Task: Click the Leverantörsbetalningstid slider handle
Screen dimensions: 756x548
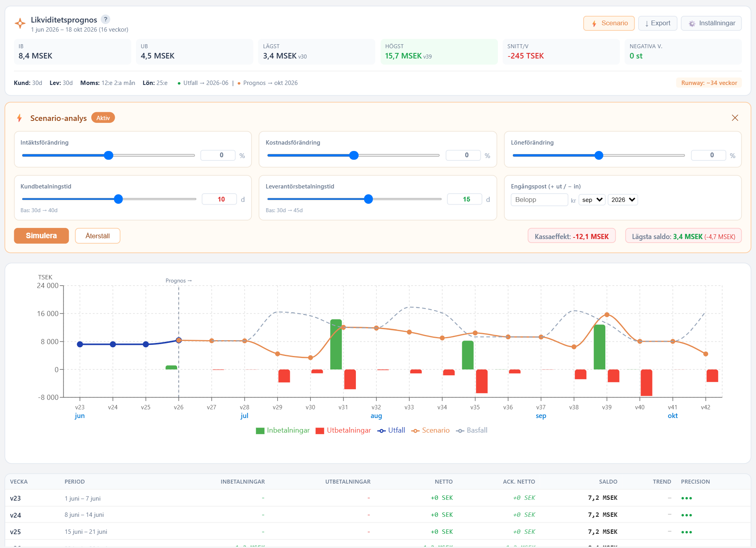Action: [369, 199]
